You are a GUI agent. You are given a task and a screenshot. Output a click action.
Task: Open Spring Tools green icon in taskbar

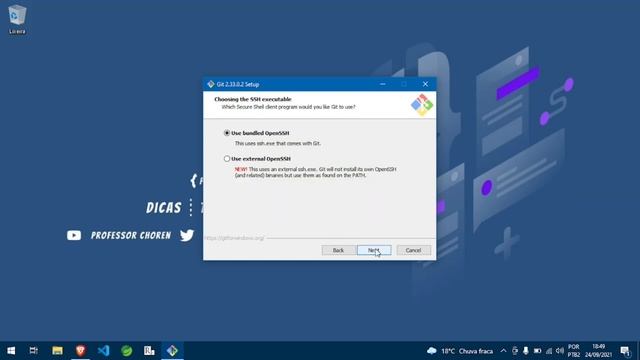click(x=127, y=351)
